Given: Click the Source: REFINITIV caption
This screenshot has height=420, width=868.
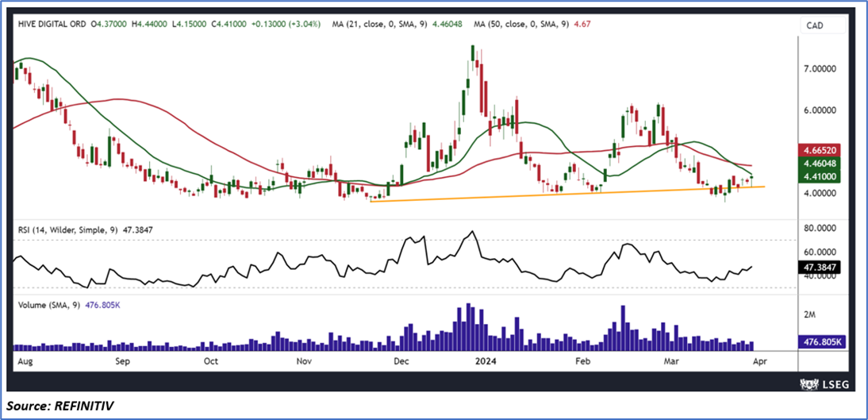Looking at the screenshot, I should 61,407.
